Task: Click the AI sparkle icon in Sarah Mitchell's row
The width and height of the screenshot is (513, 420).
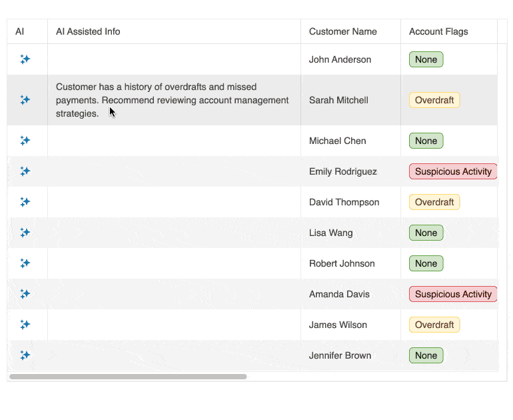Action: [x=25, y=100]
